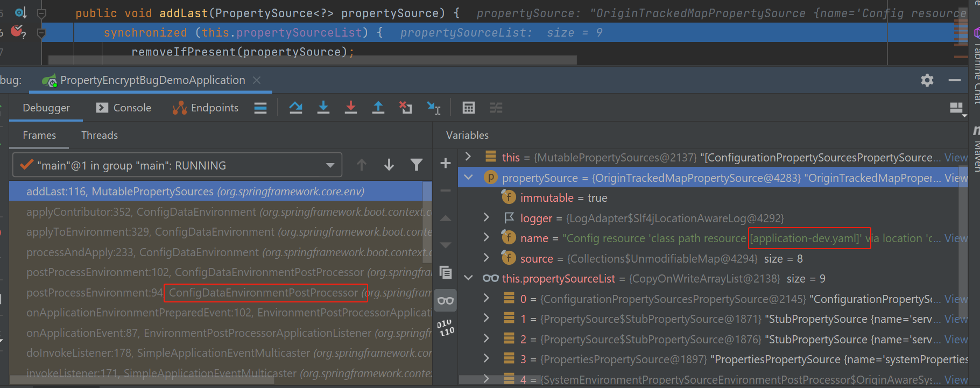Remove watch with minus icon

(x=446, y=191)
